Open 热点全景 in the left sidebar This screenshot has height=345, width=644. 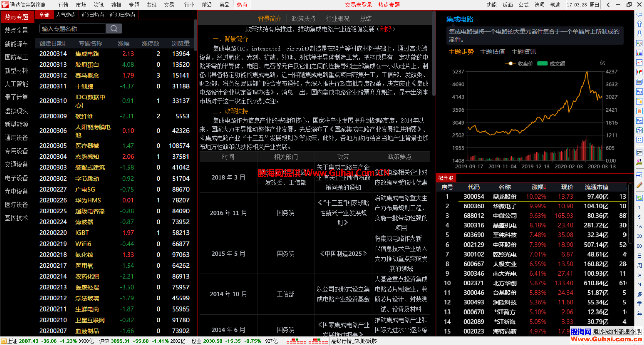[16, 30]
